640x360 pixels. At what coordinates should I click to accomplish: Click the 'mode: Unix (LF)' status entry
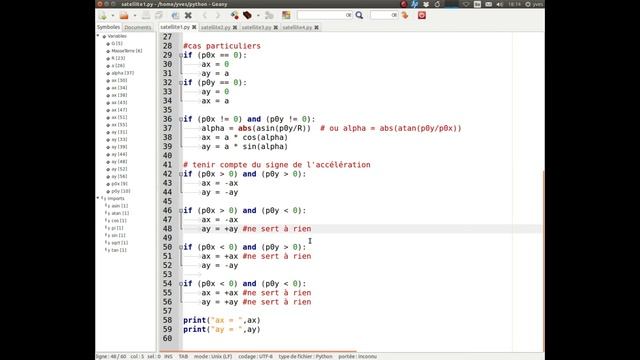click(x=213, y=356)
